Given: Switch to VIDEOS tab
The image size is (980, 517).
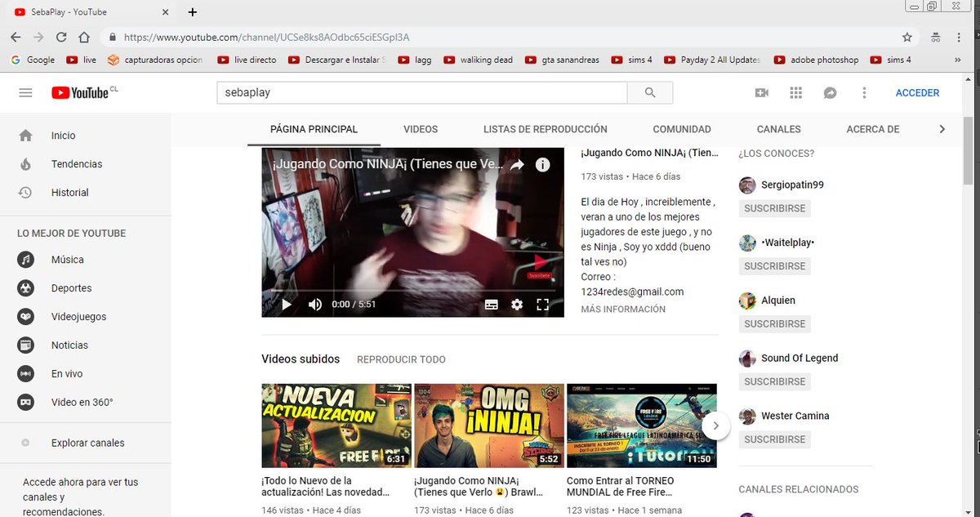Looking at the screenshot, I should coord(421,129).
